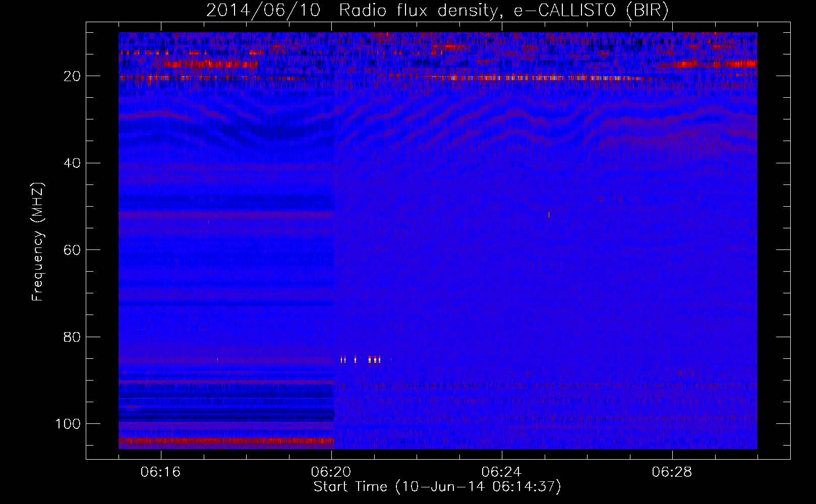Click the 'Start Time (10-Jun-14 06:14:37)' label
The height and width of the screenshot is (504, 816).
437,487
